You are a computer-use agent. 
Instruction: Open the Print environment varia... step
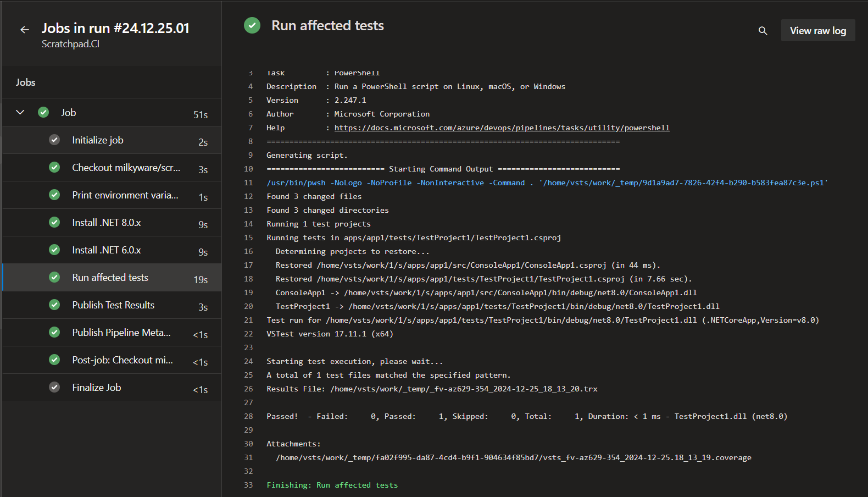[112, 195]
